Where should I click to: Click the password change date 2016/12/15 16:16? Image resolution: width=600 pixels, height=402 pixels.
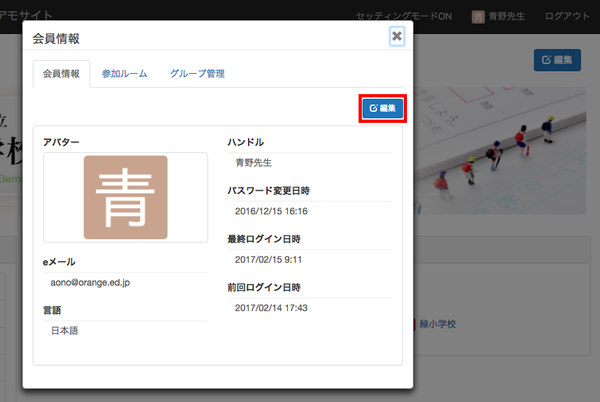(271, 211)
